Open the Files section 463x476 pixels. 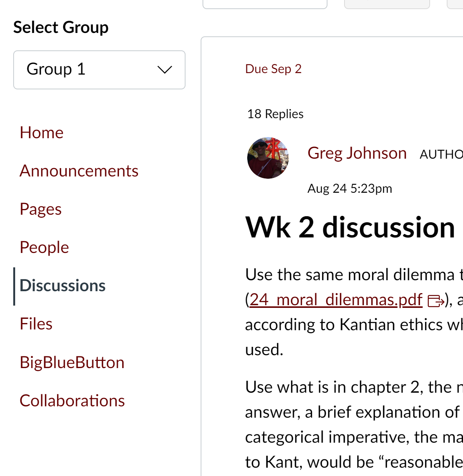36,324
